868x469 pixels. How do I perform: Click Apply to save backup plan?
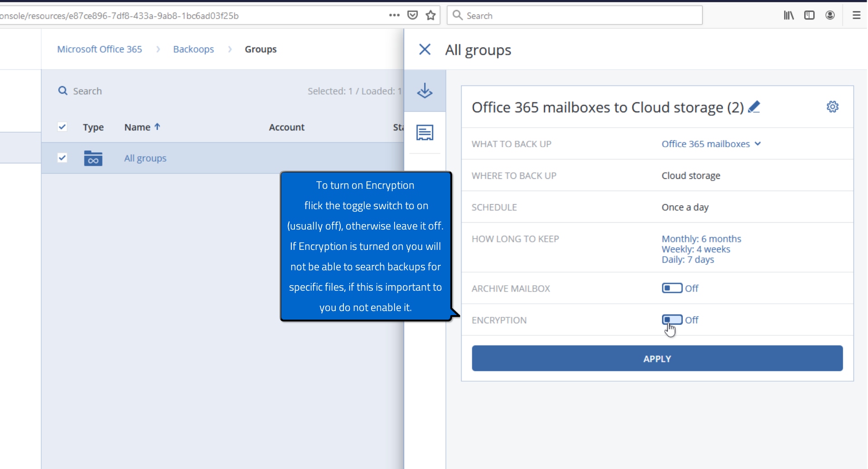(657, 359)
